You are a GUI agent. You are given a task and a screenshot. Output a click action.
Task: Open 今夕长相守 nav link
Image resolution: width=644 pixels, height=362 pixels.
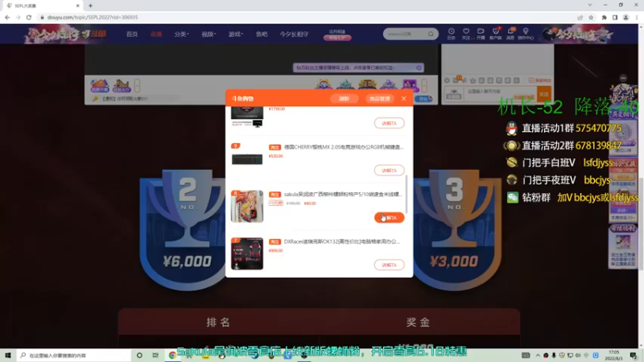pyautogui.click(x=294, y=34)
